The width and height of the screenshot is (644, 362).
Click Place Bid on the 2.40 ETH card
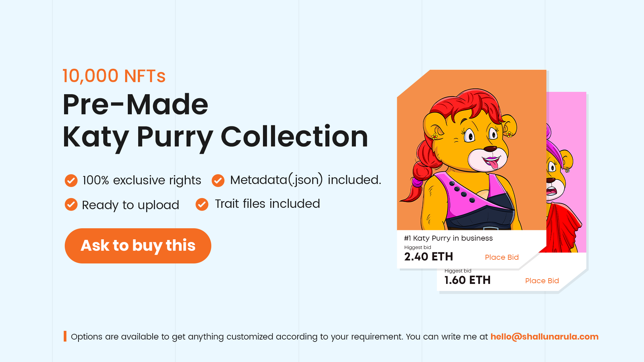(x=502, y=257)
